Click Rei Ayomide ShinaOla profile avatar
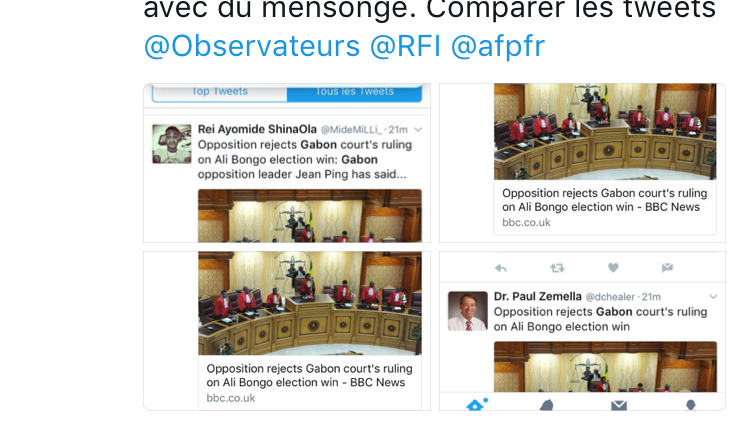This screenshot has width=750, height=437. coord(172,144)
